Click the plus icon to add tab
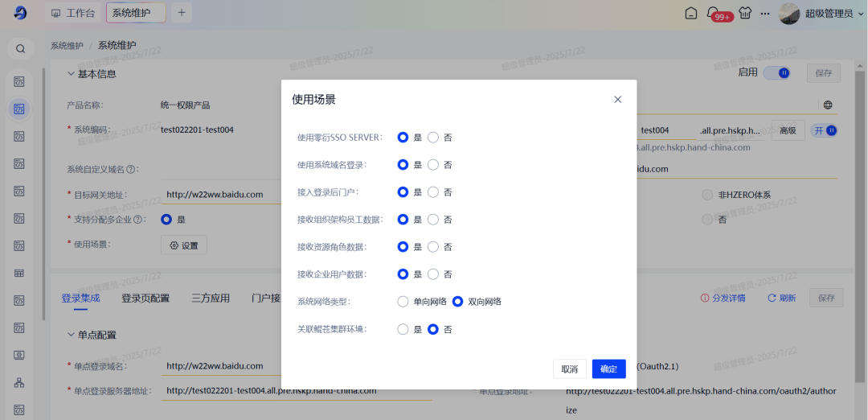This screenshot has height=420, width=868. click(x=182, y=13)
